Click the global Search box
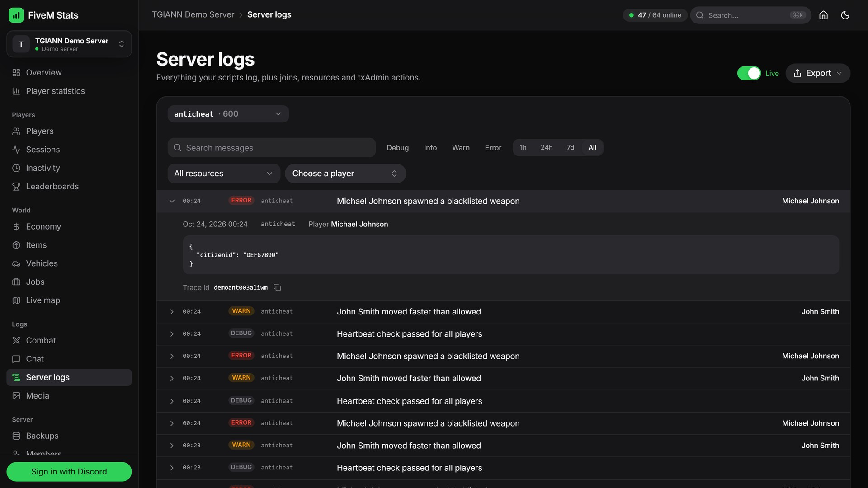Image resolution: width=868 pixels, height=488 pixels. click(x=750, y=15)
